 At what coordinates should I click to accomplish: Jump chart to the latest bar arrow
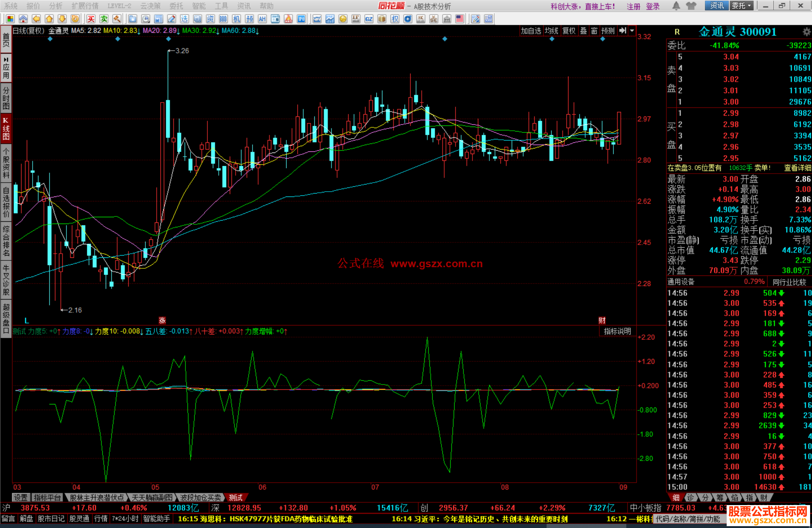click(623, 31)
